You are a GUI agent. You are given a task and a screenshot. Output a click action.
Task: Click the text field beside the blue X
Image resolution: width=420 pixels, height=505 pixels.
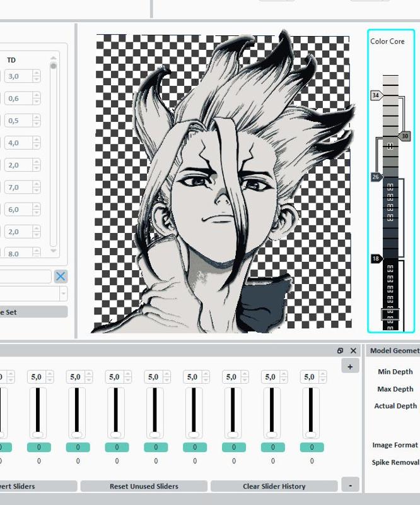tap(25, 276)
